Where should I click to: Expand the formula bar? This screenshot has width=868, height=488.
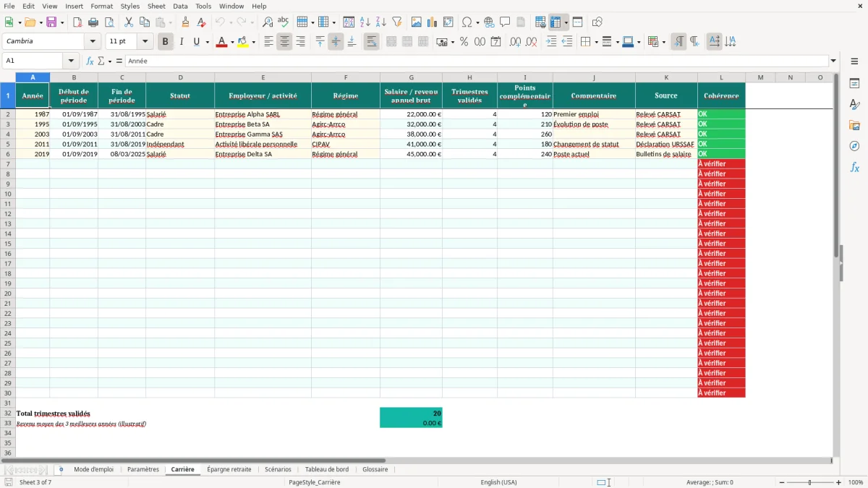(833, 61)
